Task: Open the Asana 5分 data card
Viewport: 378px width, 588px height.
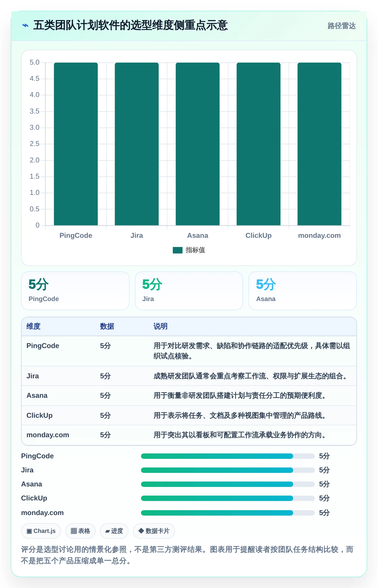Action: coord(303,291)
